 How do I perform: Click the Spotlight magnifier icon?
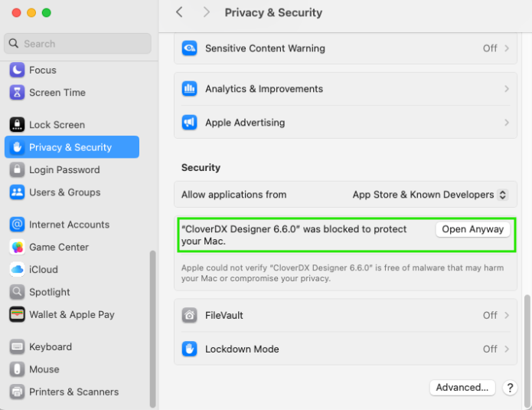17,292
